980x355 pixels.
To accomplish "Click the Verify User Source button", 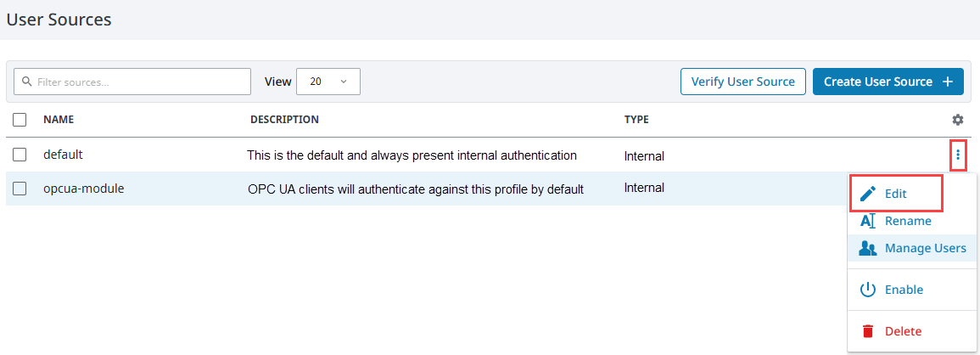I will pyautogui.click(x=743, y=82).
